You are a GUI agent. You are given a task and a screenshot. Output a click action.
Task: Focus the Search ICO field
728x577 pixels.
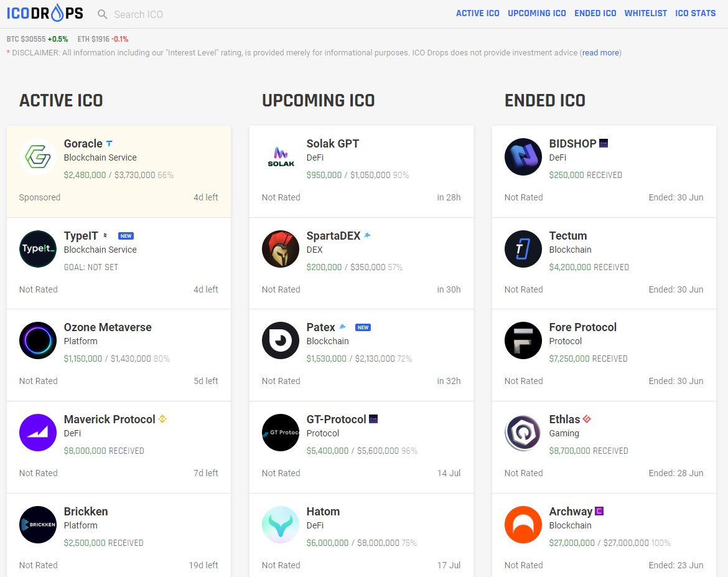coord(138,14)
